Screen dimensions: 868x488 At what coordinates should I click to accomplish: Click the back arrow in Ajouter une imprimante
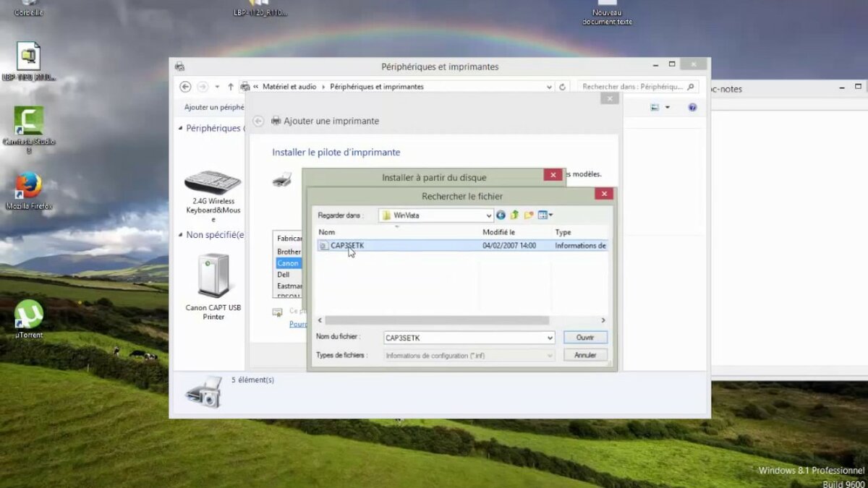coord(258,121)
